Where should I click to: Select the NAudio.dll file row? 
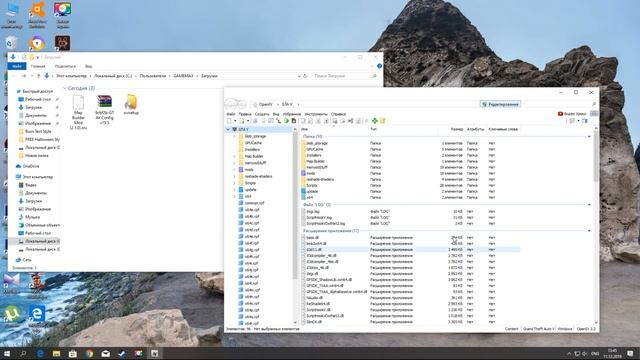pyautogui.click(x=410, y=298)
